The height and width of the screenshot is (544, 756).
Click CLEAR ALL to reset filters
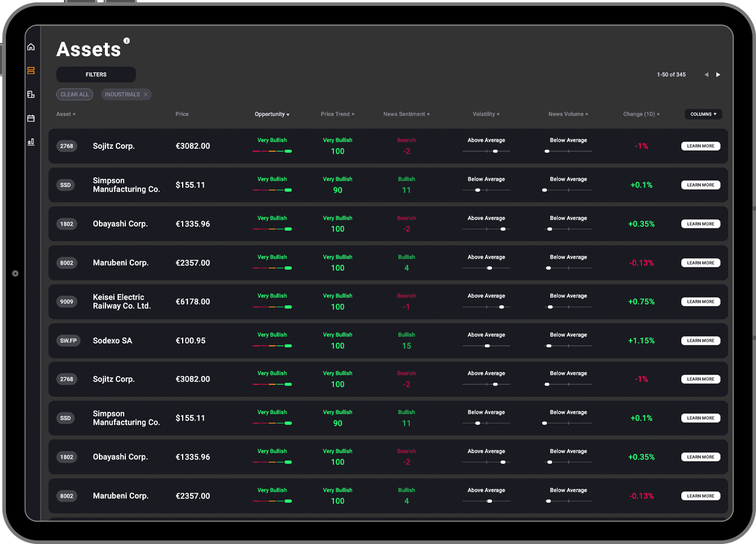74,95
